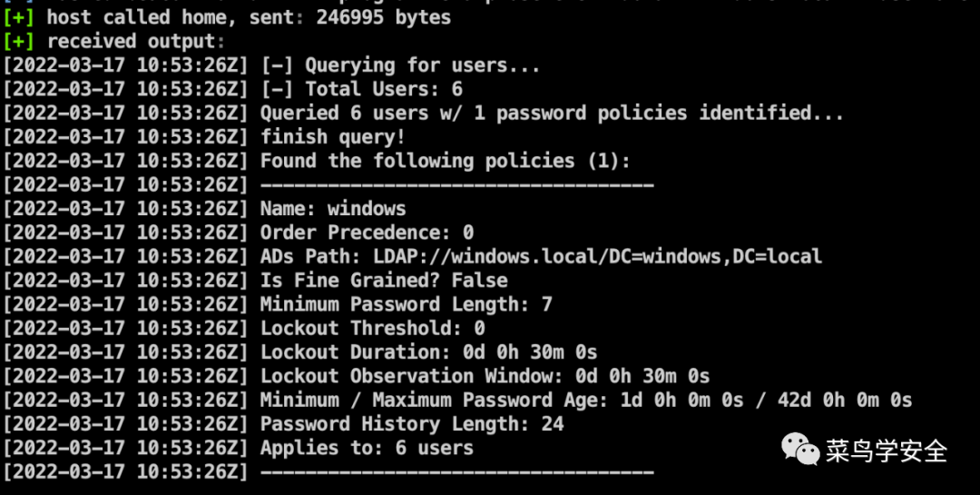The image size is (980, 495).
Task: Click the 'Is Fine Grained? False' line
Action: tap(384, 280)
